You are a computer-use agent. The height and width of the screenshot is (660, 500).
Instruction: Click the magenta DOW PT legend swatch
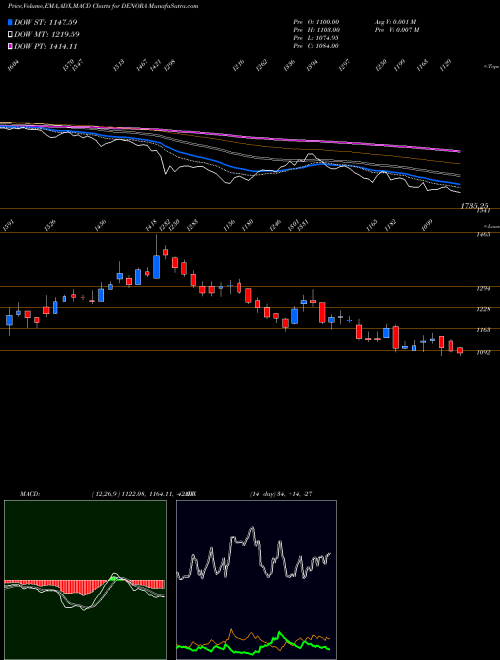pos(10,47)
